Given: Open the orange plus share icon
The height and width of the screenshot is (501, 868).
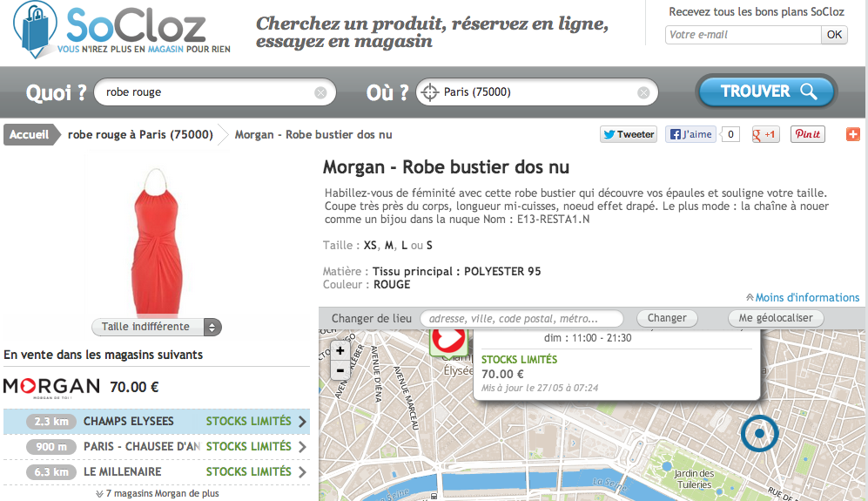Looking at the screenshot, I should pos(852,134).
